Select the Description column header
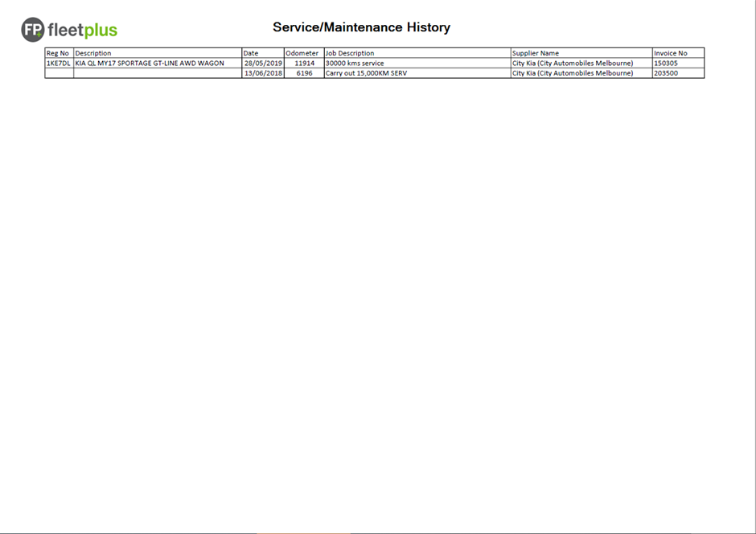 (93, 53)
